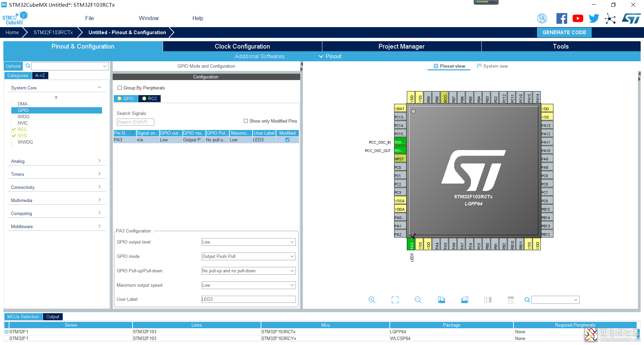Toggle top/bottom view split icon

(x=488, y=300)
